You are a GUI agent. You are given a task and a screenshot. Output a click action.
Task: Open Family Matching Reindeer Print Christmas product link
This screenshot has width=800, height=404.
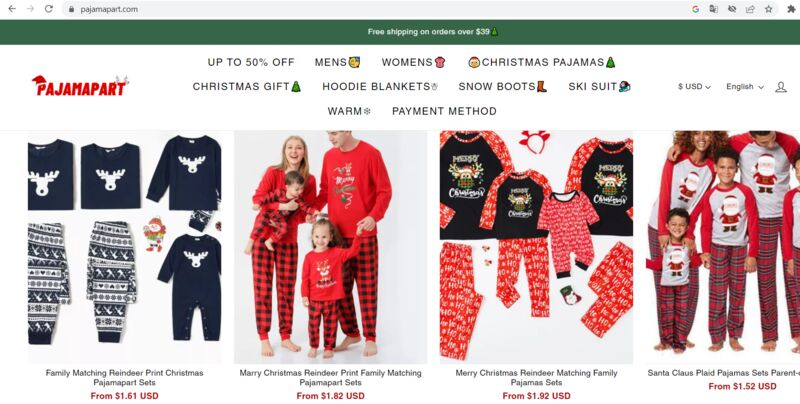(x=124, y=377)
